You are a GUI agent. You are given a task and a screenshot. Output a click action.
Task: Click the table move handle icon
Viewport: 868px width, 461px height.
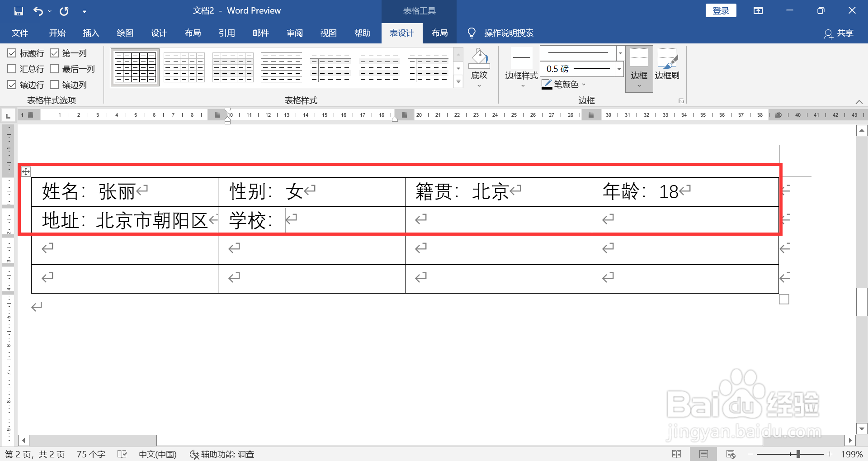26,171
